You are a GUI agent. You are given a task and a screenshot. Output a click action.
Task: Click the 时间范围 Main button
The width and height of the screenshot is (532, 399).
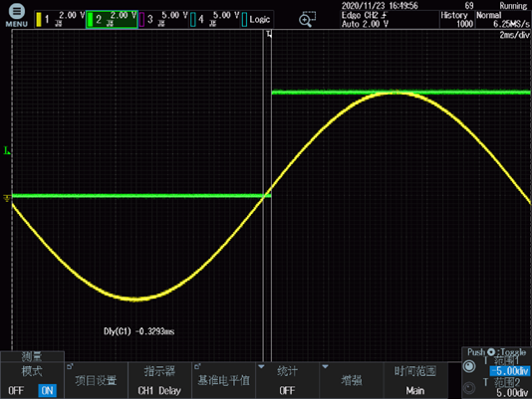pos(415,380)
